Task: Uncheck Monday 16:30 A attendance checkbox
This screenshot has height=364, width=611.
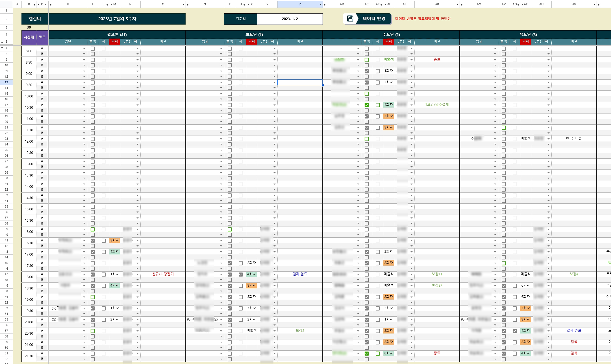Action: [93, 241]
